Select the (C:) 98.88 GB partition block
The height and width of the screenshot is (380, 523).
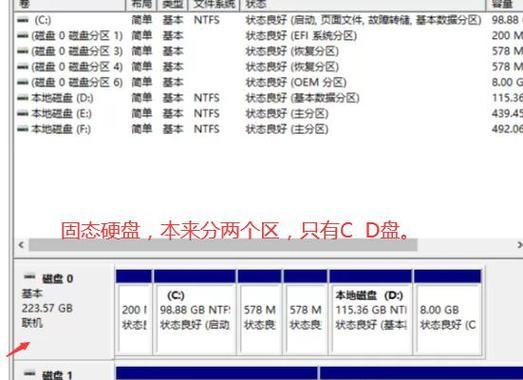tap(195, 312)
